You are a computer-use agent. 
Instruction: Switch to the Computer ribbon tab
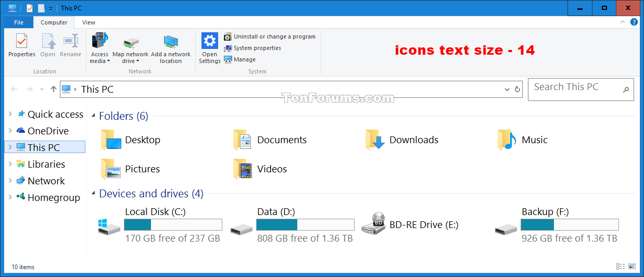click(54, 22)
